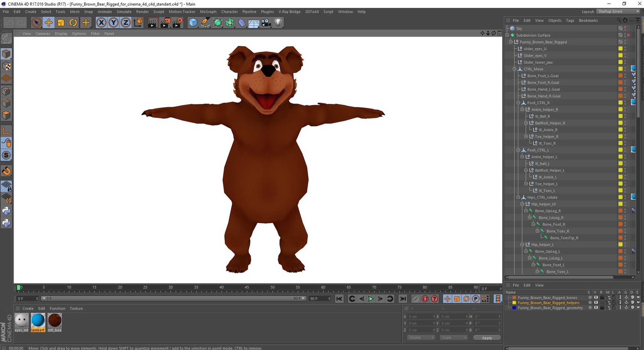Add a Cube primitive object
This screenshot has height=350, width=644.
193,23
